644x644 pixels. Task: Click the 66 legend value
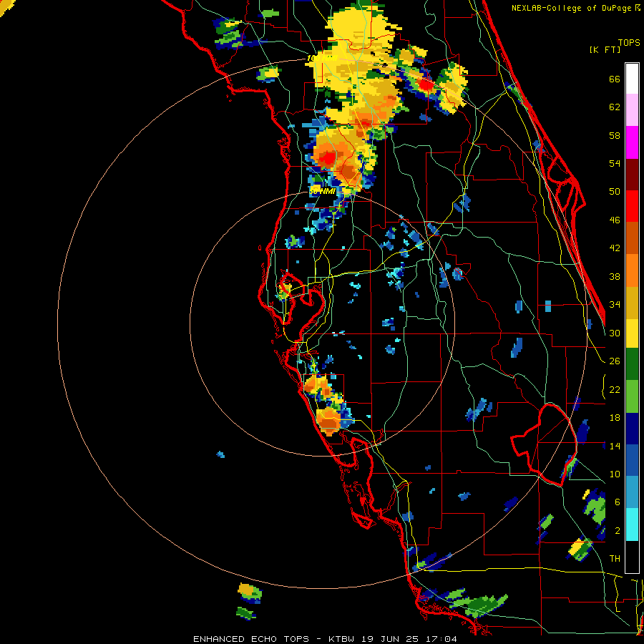point(615,79)
